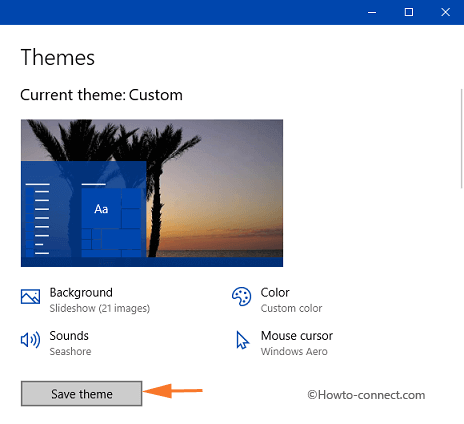Open the Color settings label

pyautogui.click(x=275, y=292)
